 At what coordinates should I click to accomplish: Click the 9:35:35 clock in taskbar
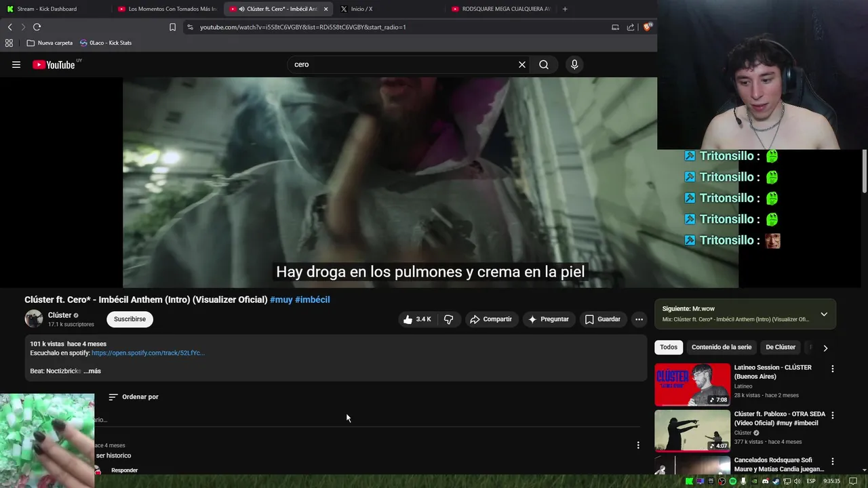tap(831, 481)
